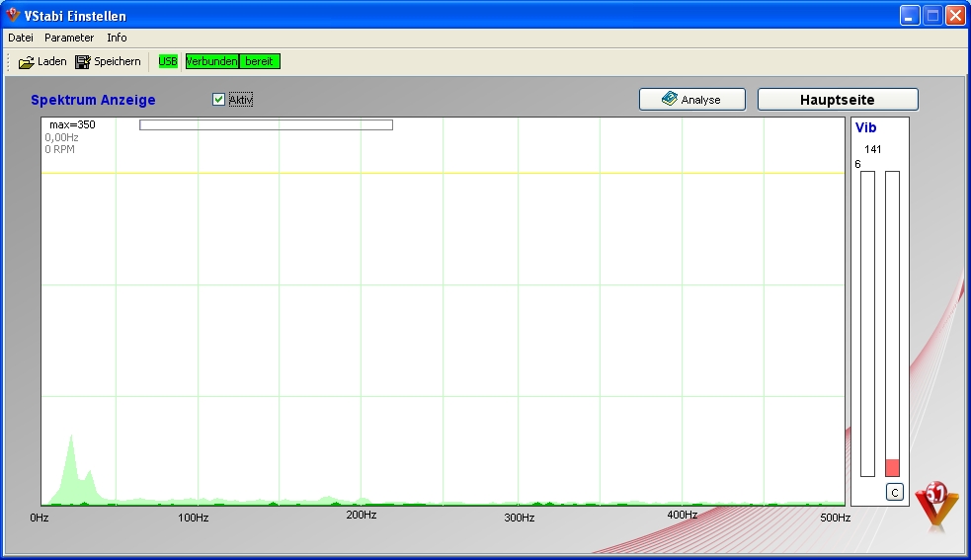This screenshot has width=971, height=560.
Task: Go back to Hauptseite
Action: click(x=838, y=99)
